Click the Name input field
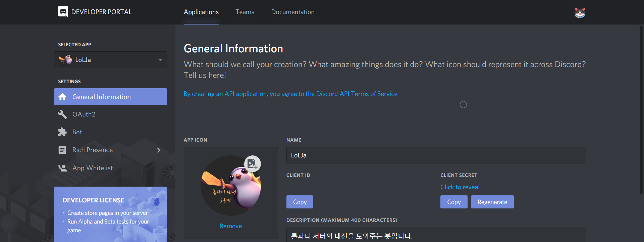 click(x=436, y=155)
